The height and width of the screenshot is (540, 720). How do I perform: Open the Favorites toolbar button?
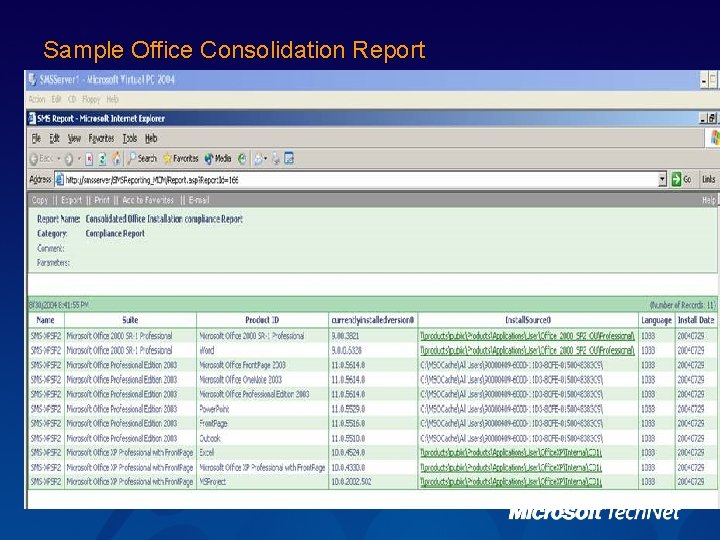coord(180,159)
